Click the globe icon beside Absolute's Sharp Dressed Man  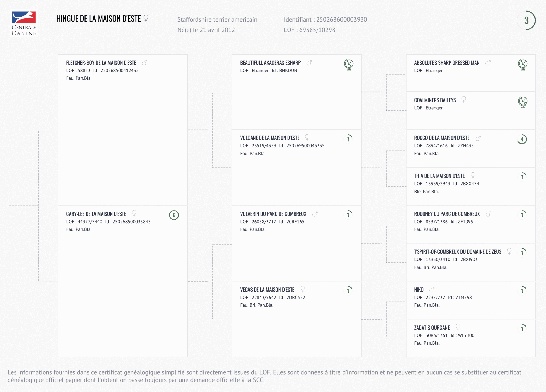[x=522, y=65]
